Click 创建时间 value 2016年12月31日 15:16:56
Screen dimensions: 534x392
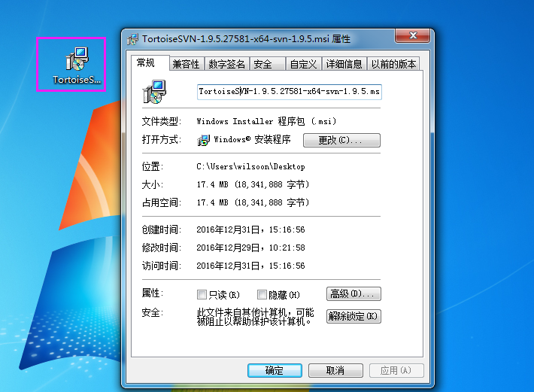pyautogui.click(x=250, y=230)
